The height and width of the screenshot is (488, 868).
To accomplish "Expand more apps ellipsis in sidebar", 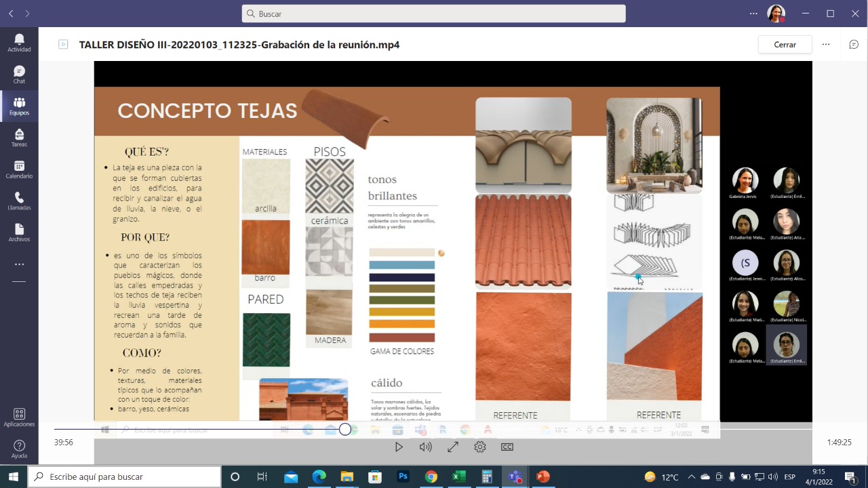I will pyautogui.click(x=19, y=264).
